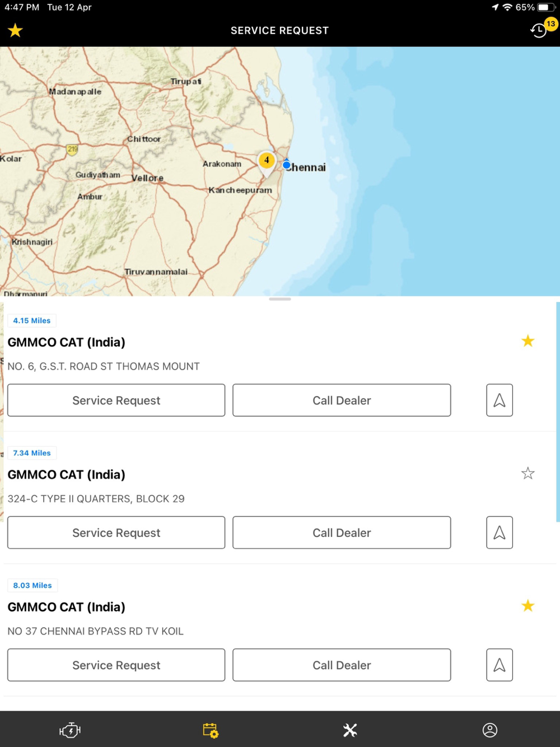Call the 324-C Type II Quarters dealer
560x747 pixels.
pyautogui.click(x=342, y=533)
